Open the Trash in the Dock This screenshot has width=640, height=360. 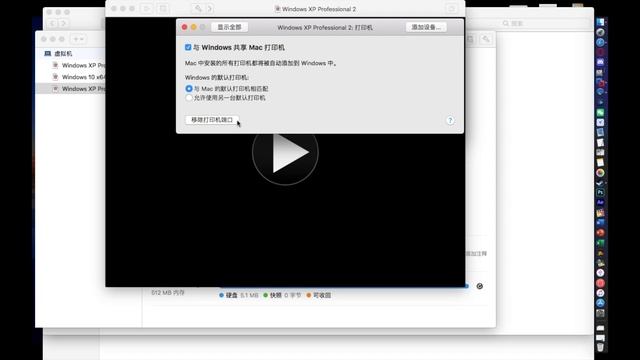pos(600,347)
